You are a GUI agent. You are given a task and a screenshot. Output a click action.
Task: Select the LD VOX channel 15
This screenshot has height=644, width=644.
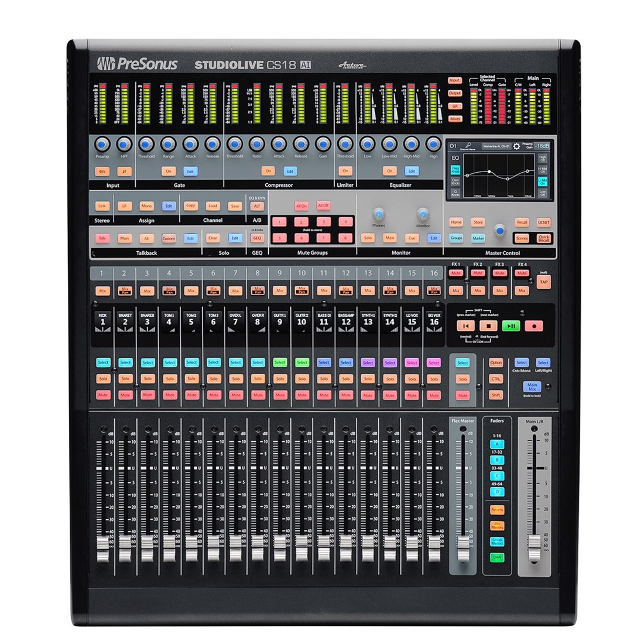click(x=412, y=362)
